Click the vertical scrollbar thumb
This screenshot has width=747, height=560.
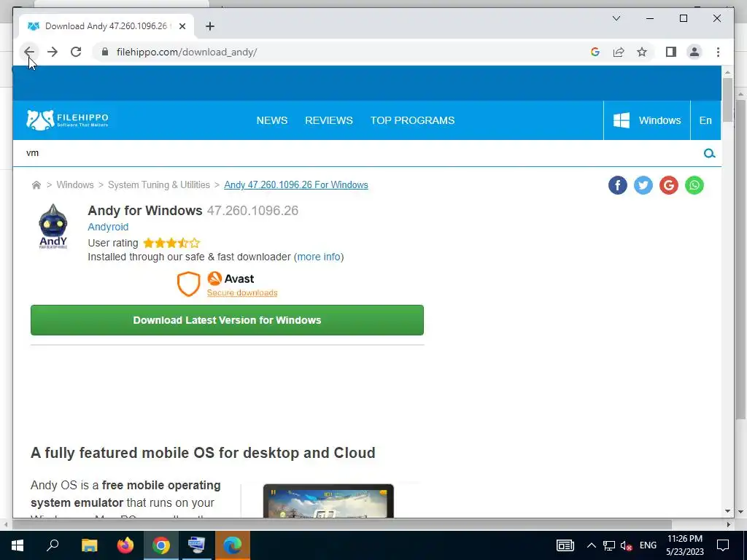(x=727, y=99)
